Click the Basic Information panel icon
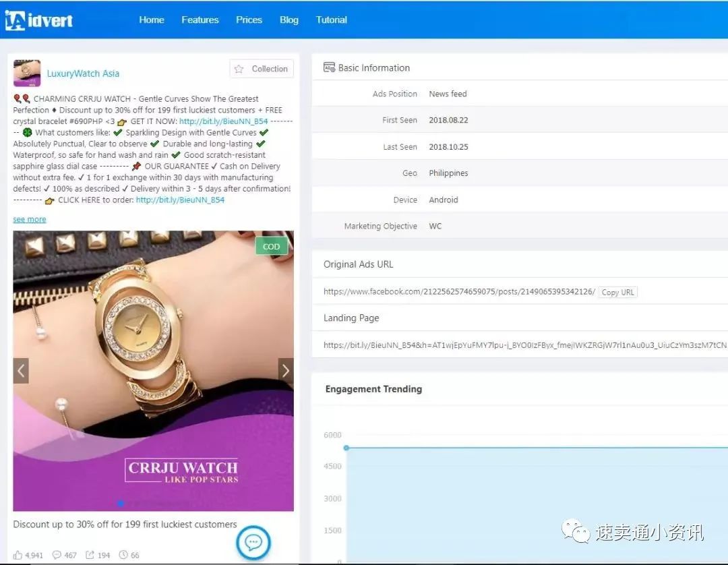Viewport: 728px width, 565px height. (x=329, y=67)
